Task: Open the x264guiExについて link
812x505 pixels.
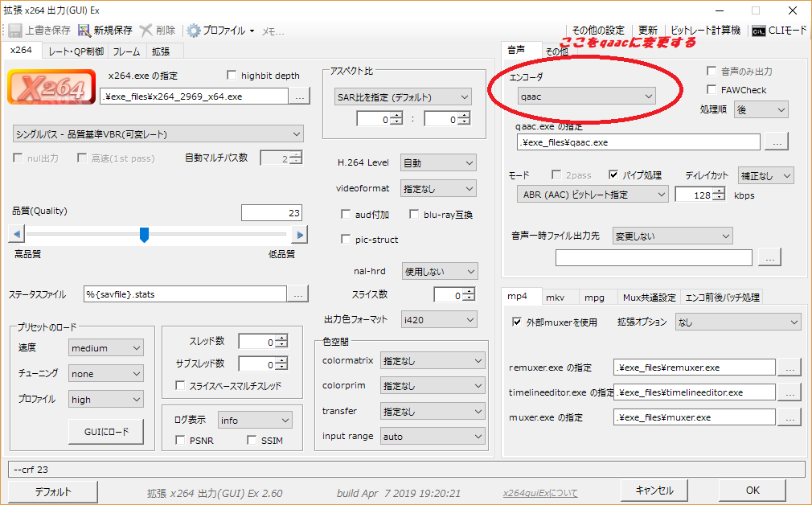Action: (x=540, y=494)
